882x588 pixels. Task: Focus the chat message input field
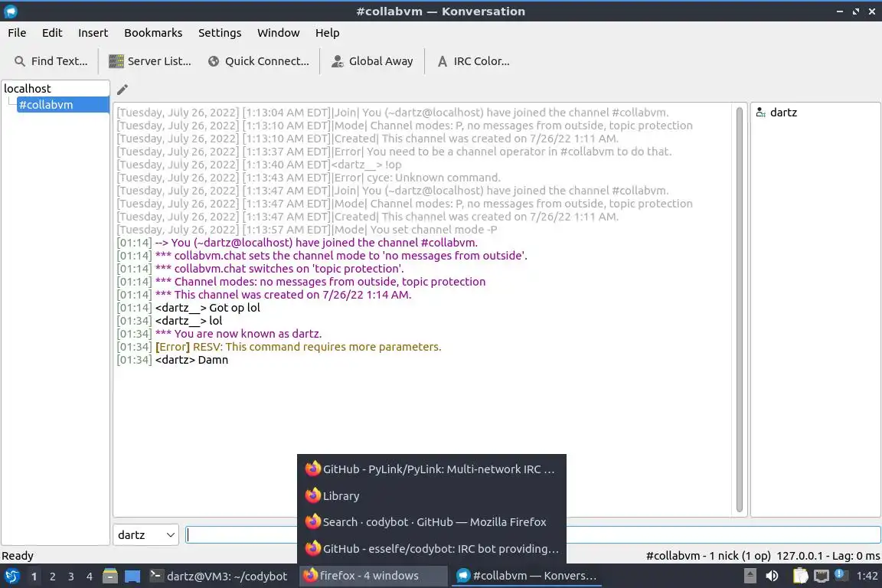533,535
